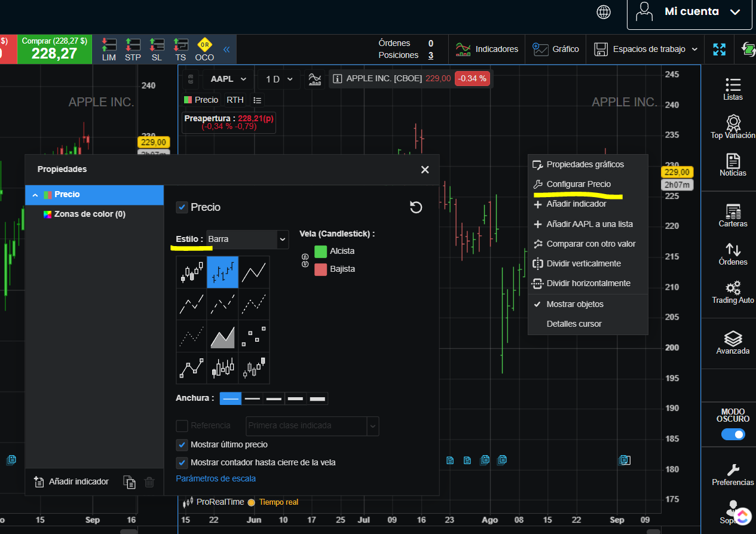The image size is (756, 534).
Task: Click the TS trailing stop icon
Action: pyautogui.click(x=180, y=50)
